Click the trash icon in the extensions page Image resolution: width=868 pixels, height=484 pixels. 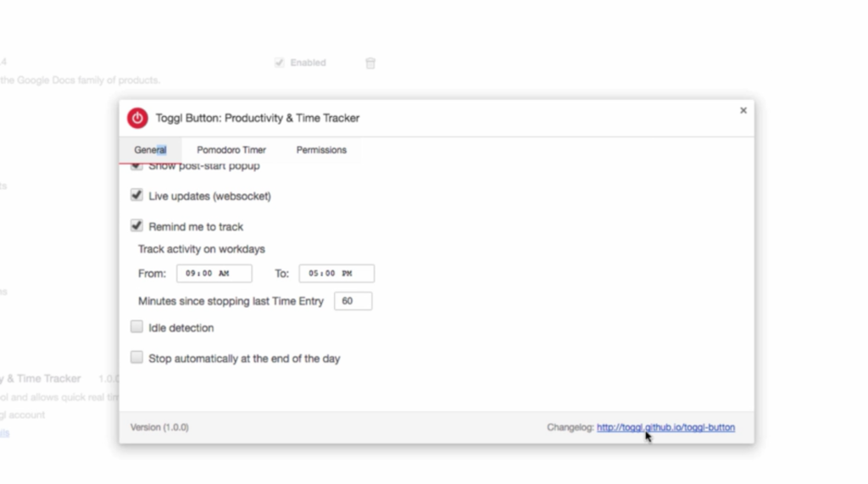click(370, 63)
